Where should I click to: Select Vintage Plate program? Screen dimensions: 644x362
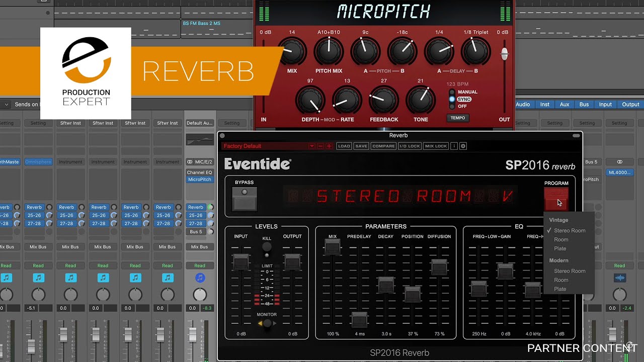[x=560, y=248]
